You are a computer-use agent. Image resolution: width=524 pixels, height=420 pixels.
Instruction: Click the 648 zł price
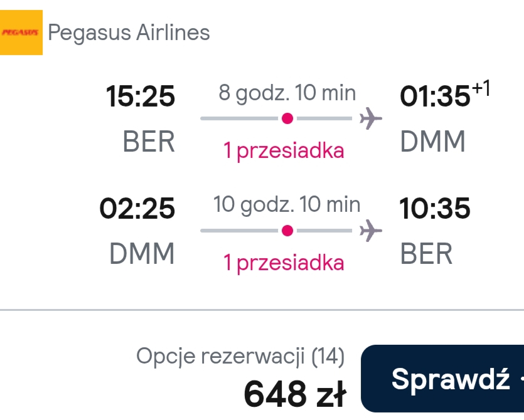[x=295, y=394]
